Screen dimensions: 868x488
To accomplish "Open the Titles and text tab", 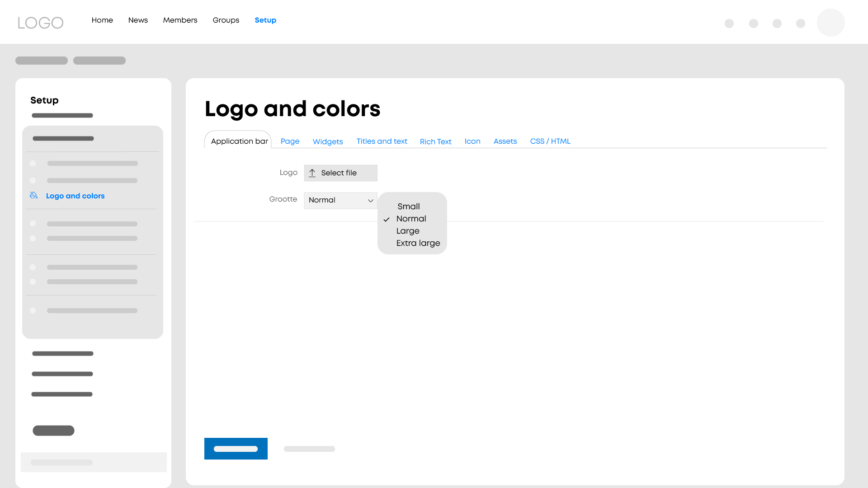I will pos(382,141).
